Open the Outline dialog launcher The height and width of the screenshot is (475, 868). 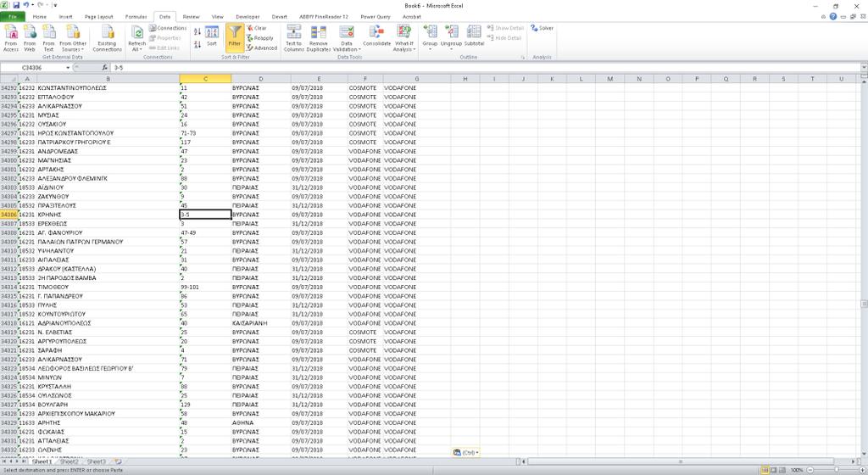click(522, 57)
